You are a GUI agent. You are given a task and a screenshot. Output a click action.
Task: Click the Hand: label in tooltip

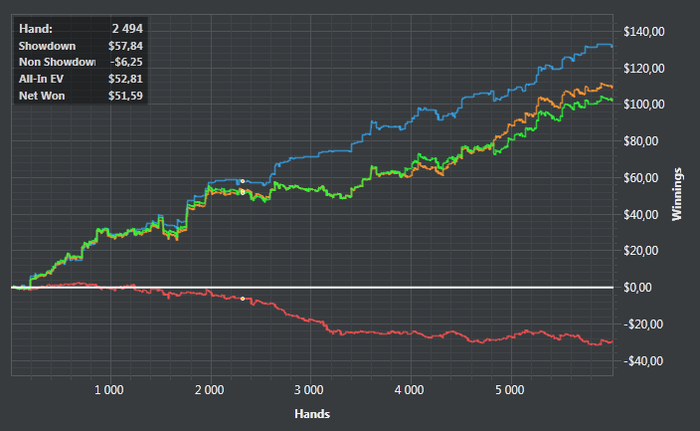36,29
